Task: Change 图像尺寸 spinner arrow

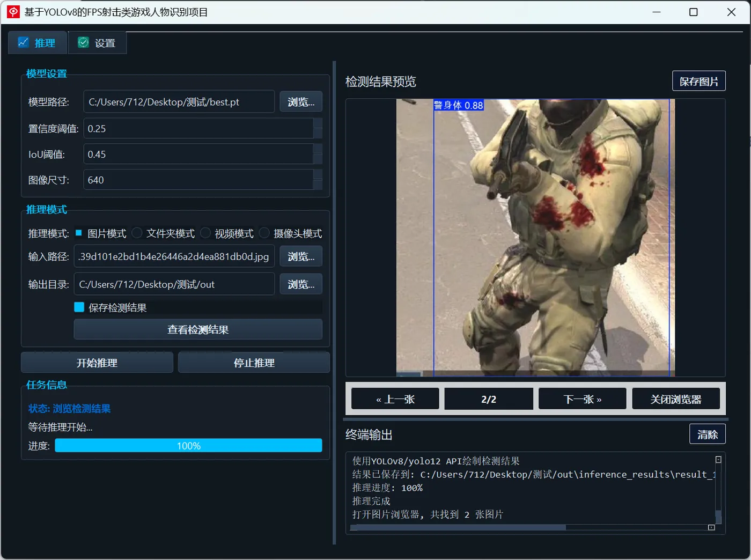Action: [x=318, y=175]
